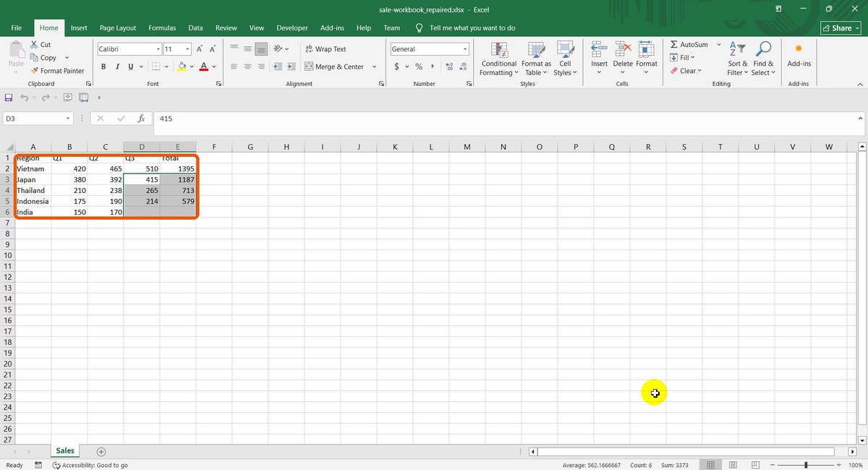Screen dimensions: 868x470
Task: Apply Comma Style
Action: point(432,67)
